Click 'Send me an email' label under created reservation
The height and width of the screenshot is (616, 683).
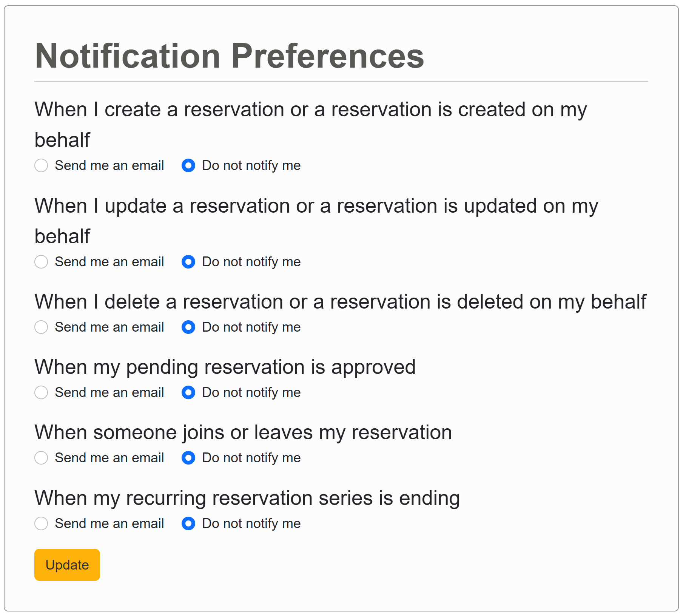click(109, 165)
